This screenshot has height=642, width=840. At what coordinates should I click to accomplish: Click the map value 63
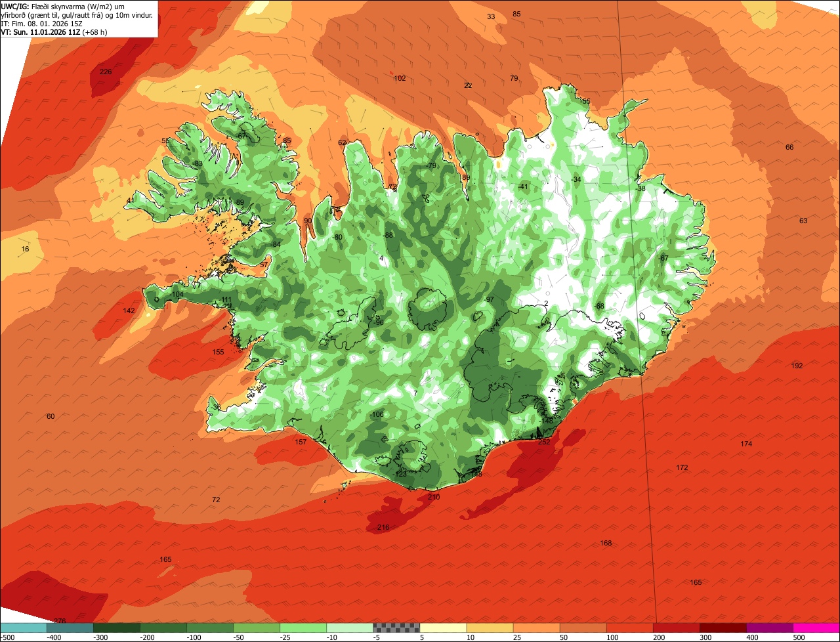point(803,221)
